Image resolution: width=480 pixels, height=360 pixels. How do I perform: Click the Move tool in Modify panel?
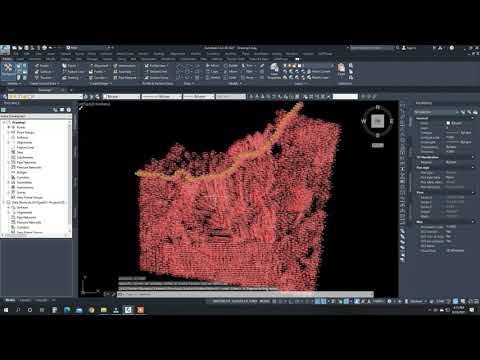[213, 66]
